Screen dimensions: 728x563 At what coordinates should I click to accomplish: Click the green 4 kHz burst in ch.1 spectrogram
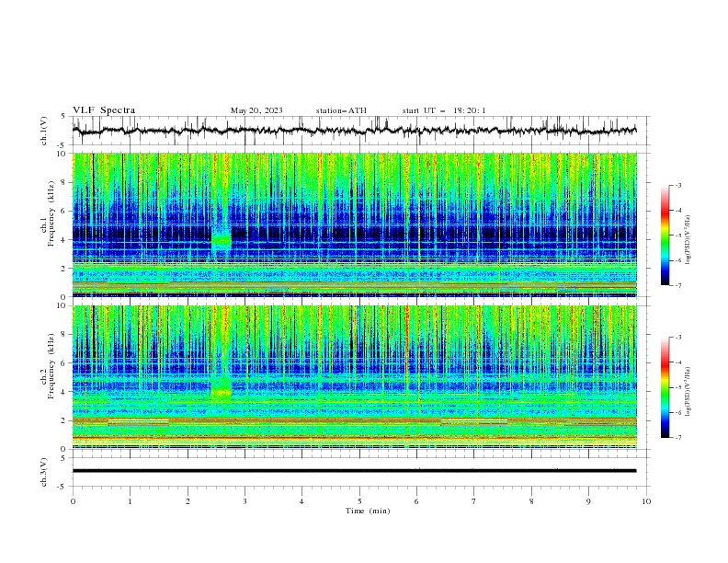coord(222,241)
